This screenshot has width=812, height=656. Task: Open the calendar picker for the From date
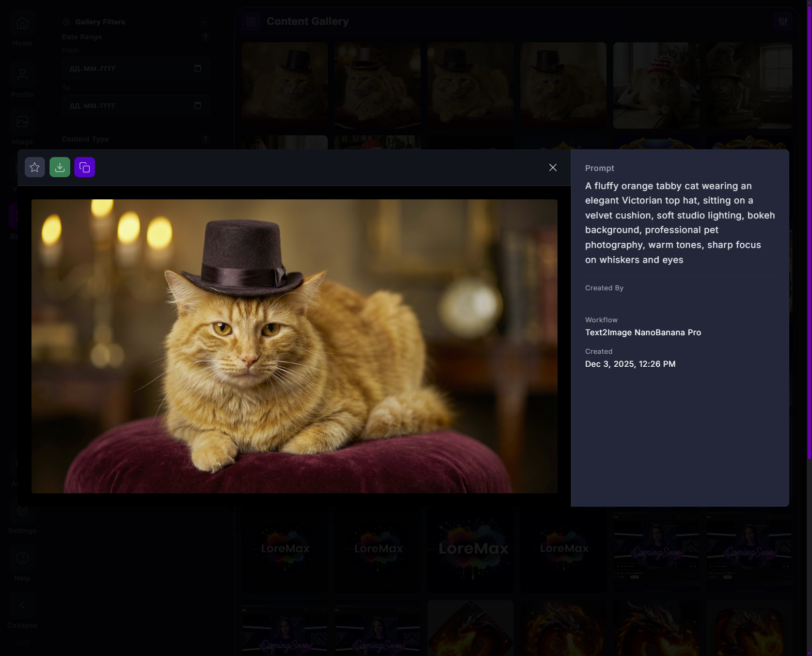198,68
